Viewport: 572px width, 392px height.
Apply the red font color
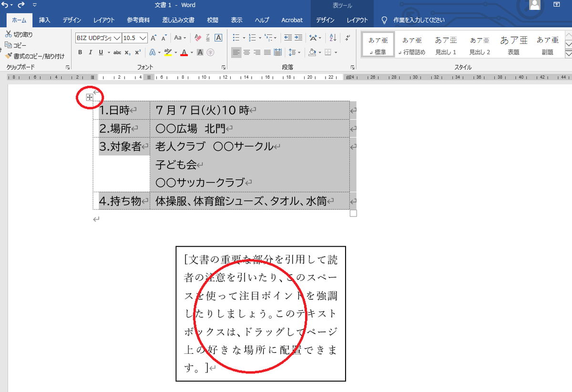pos(184,52)
